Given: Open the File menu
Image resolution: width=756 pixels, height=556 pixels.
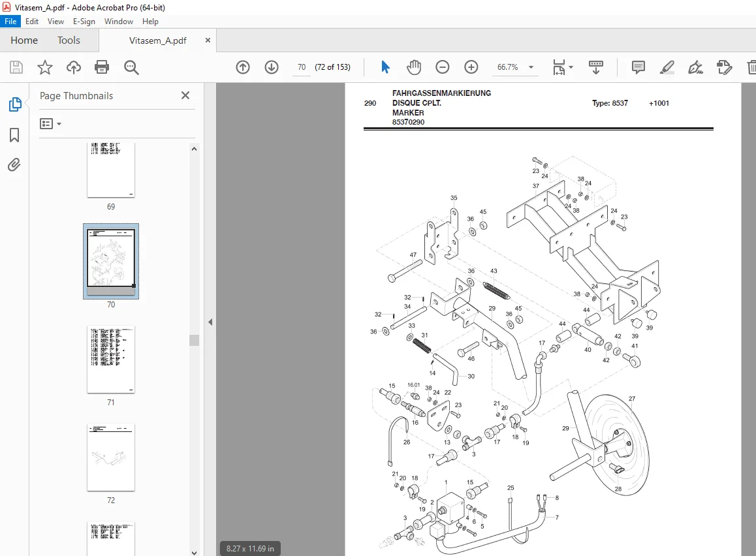Looking at the screenshot, I should pyautogui.click(x=10, y=21).
